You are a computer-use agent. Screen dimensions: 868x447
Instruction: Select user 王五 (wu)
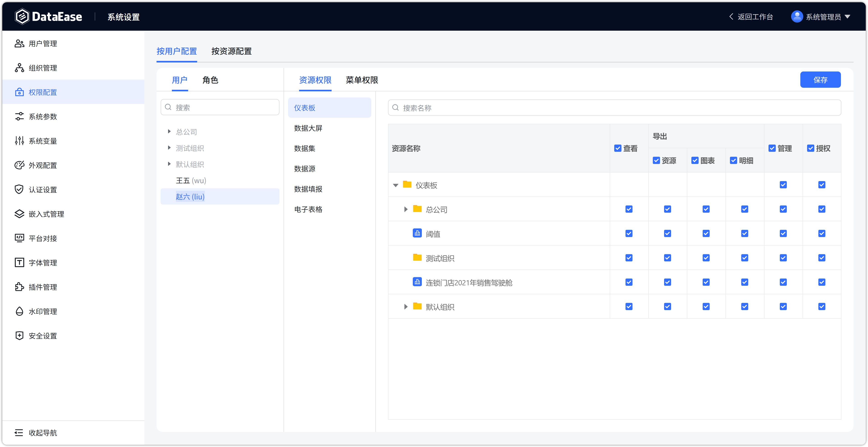[x=220, y=180]
